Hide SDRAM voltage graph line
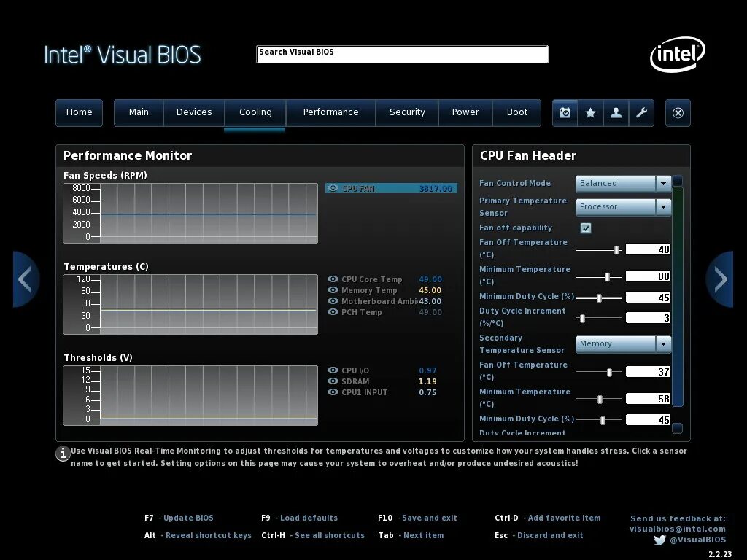The width and height of the screenshot is (747, 560). click(x=333, y=381)
